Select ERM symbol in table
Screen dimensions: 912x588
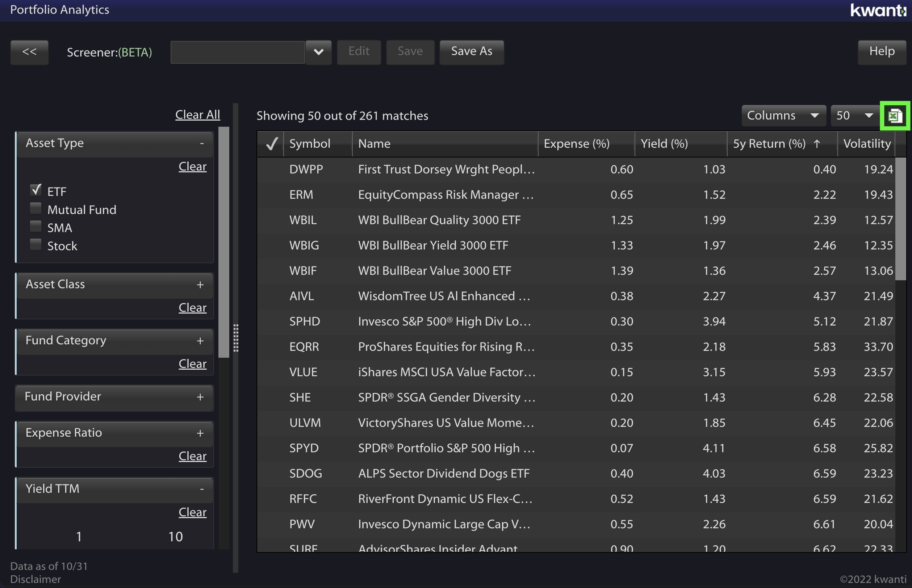click(301, 195)
